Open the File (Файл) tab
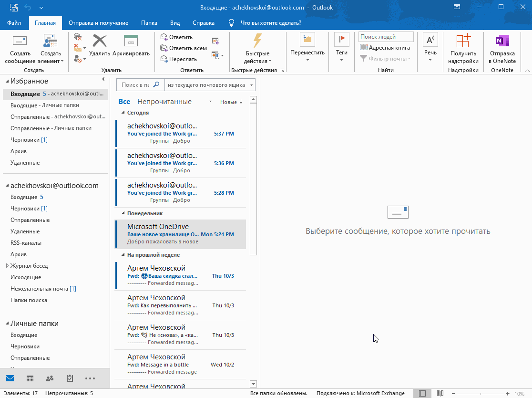Screen dimensions: 532x398 click(x=14, y=23)
